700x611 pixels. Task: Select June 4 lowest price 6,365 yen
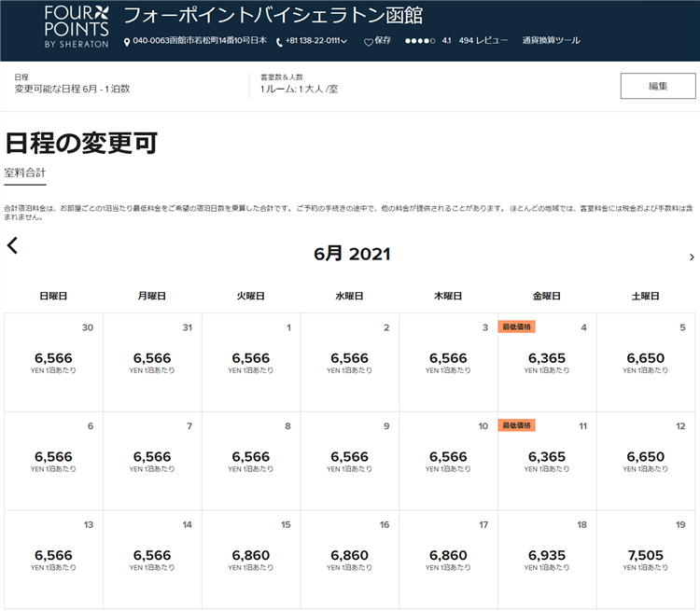[x=547, y=361]
